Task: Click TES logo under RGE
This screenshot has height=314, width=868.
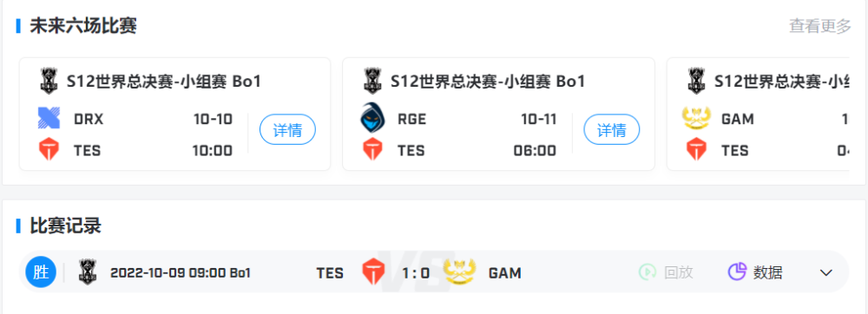Action: (372, 150)
